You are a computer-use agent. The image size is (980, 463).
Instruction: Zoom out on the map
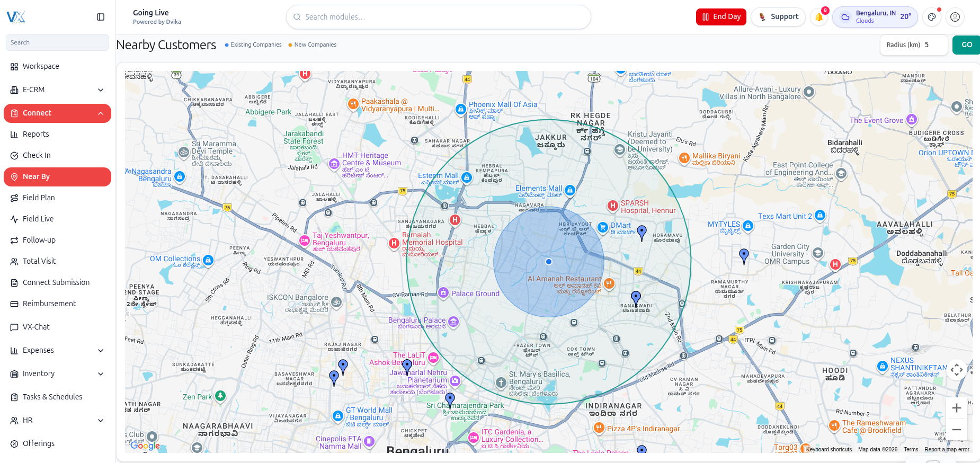click(x=956, y=430)
